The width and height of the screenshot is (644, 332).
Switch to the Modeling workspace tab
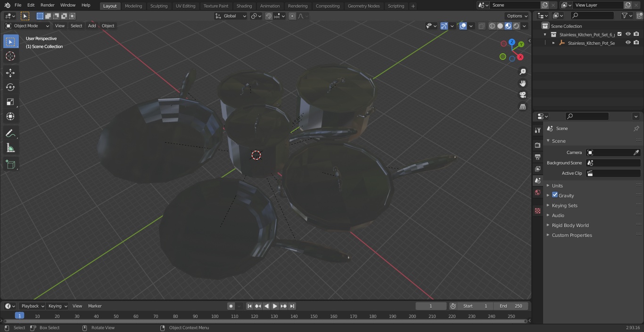133,6
